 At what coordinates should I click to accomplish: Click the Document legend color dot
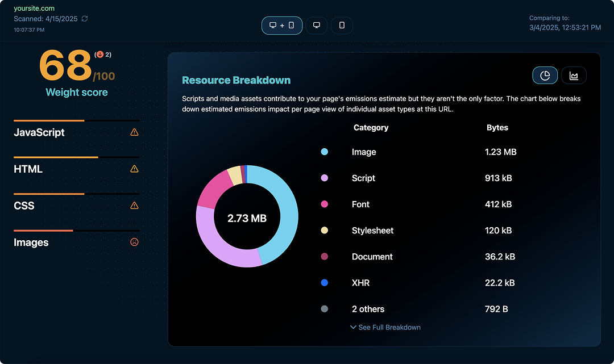tap(324, 257)
